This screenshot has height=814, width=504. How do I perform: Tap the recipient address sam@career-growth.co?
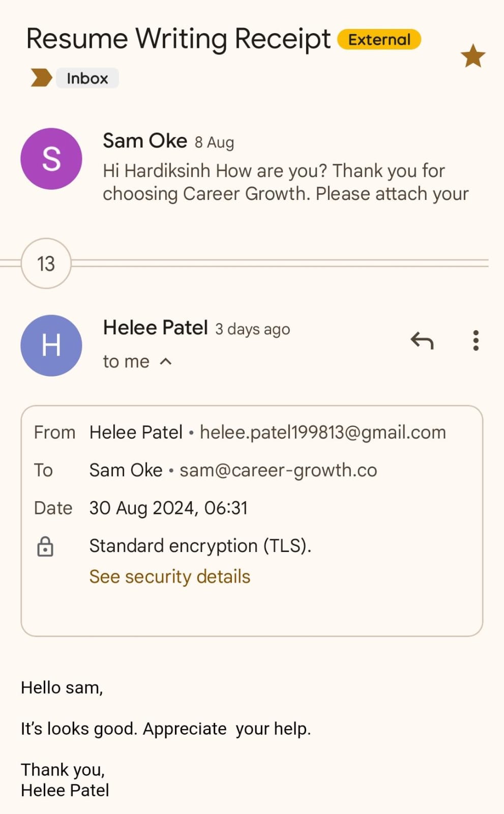(x=278, y=470)
